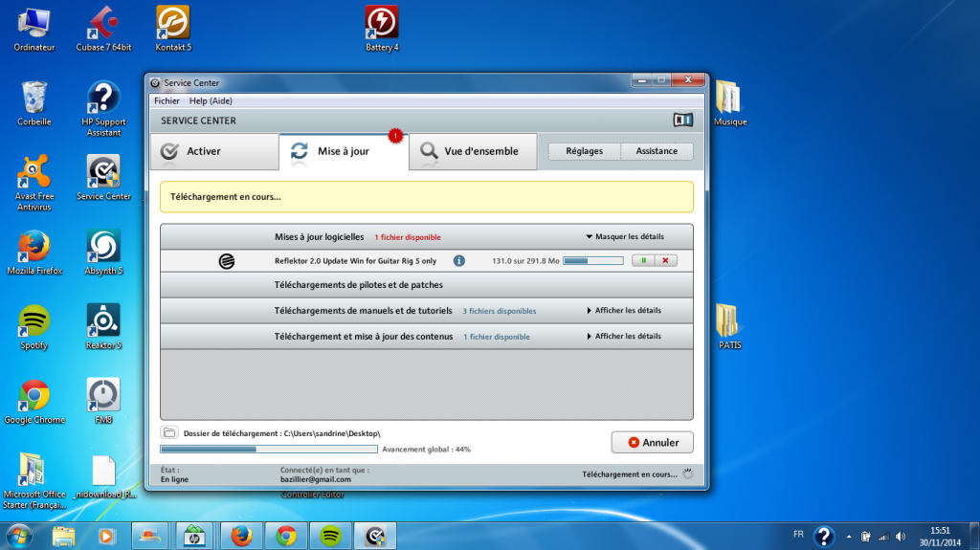Select the PATIS folder on desktop

pyautogui.click(x=729, y=327)
